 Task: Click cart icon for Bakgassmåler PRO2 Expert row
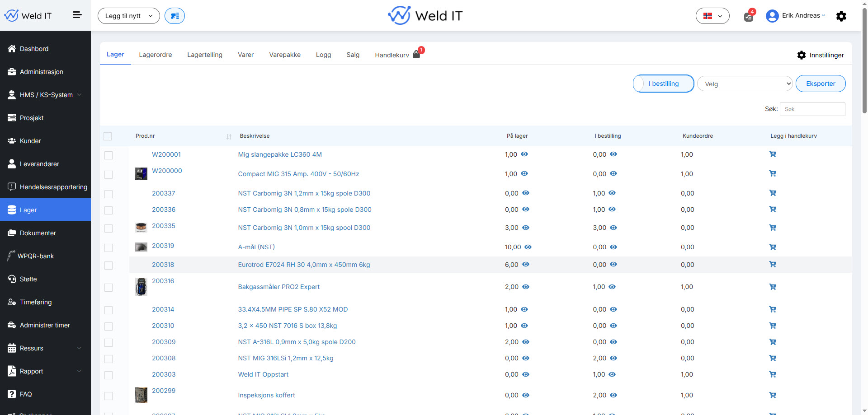(x=772, y=287)
